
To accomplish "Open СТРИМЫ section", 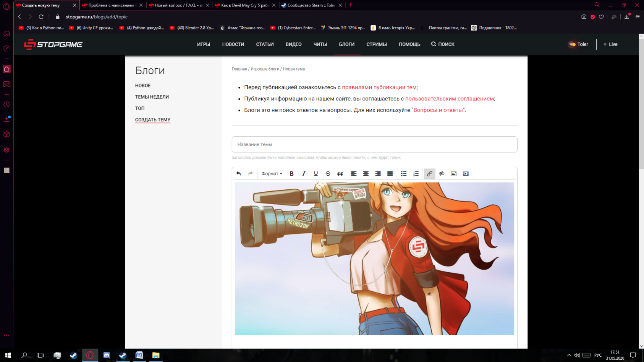I will 377,44.
